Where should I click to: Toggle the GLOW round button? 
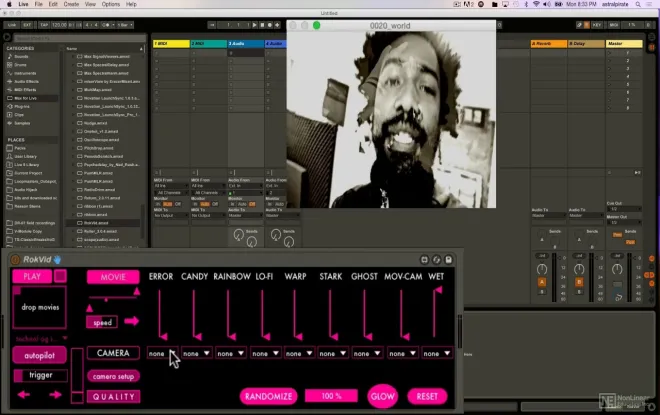point(382,396)
